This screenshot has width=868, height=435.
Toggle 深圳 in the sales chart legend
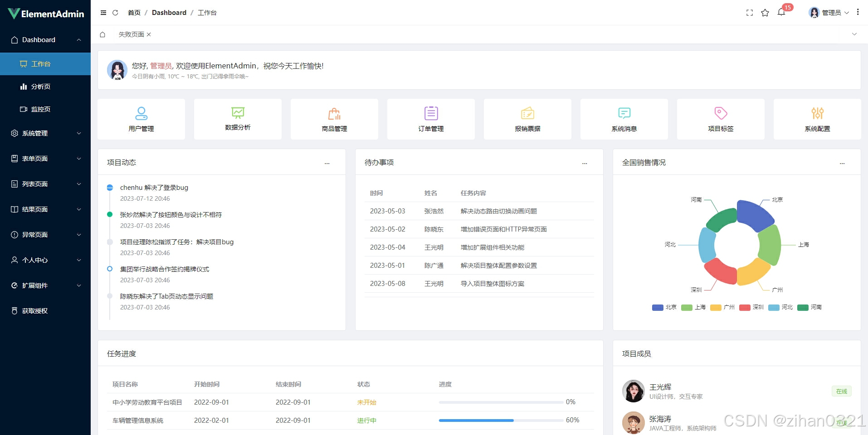tap(751, 307)
